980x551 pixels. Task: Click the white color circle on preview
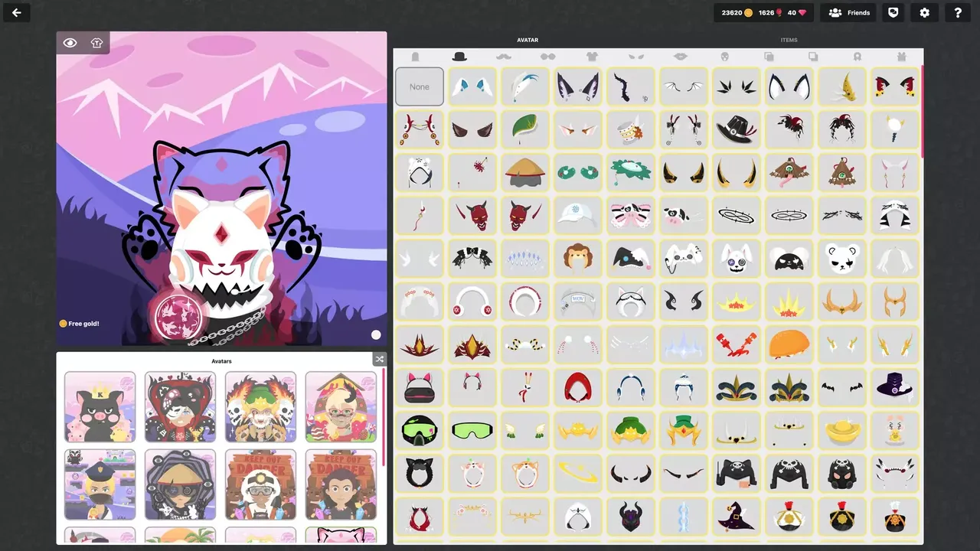[x=376, y=334]
